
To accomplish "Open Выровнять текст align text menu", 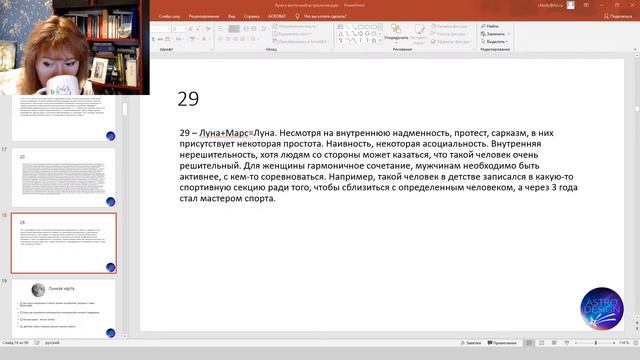I will click(293, 34).
